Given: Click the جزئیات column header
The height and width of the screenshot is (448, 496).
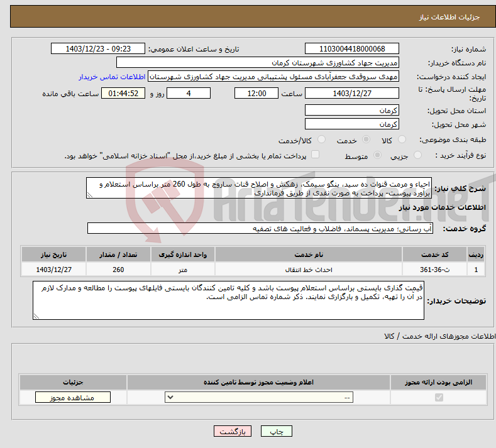Looking at the screenshot, I should click(73, 382).
